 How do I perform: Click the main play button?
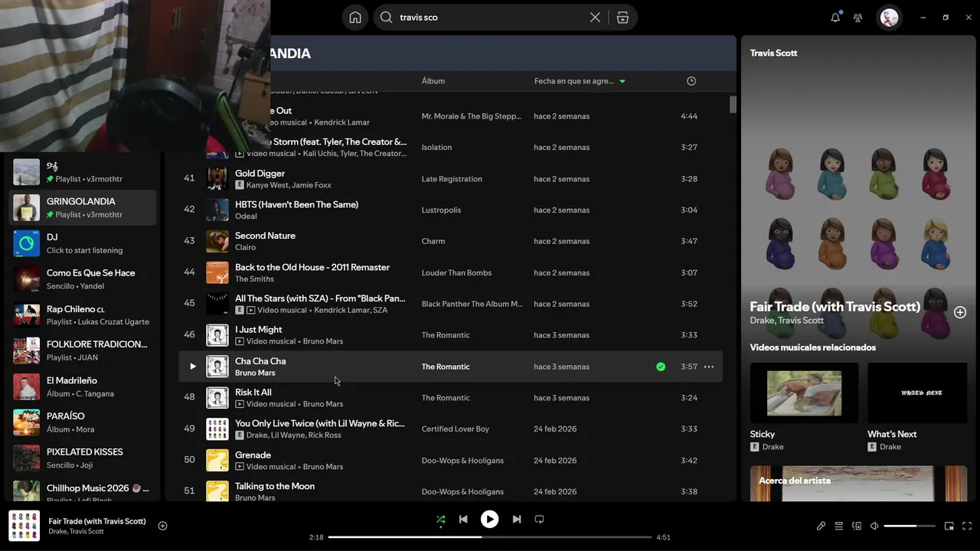[489, 519]
